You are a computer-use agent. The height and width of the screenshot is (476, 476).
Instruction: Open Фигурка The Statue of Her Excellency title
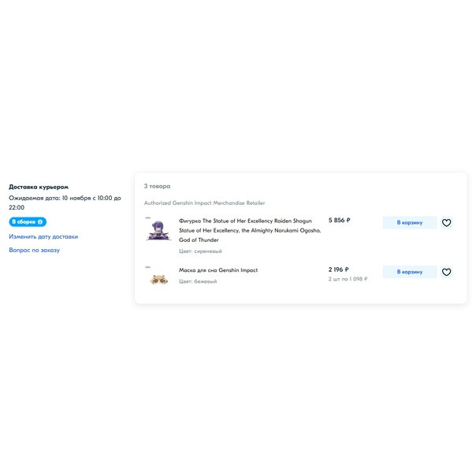click(250, 230)
